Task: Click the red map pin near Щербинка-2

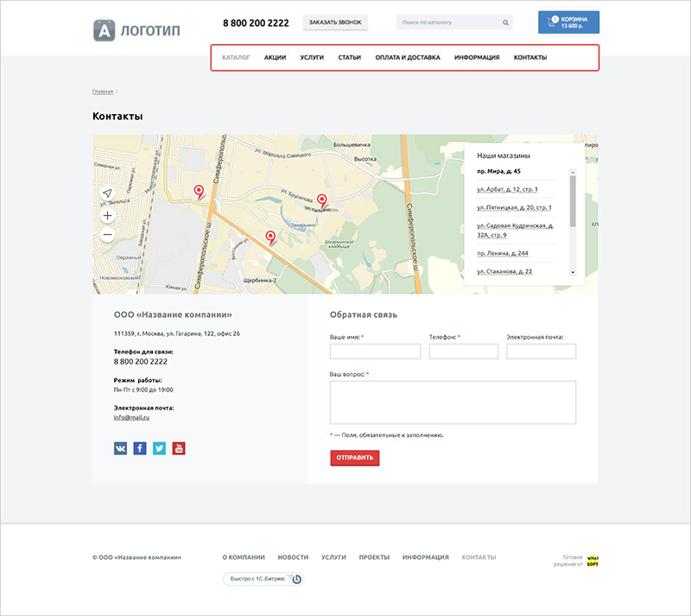Action: click(x=269, y=235)
